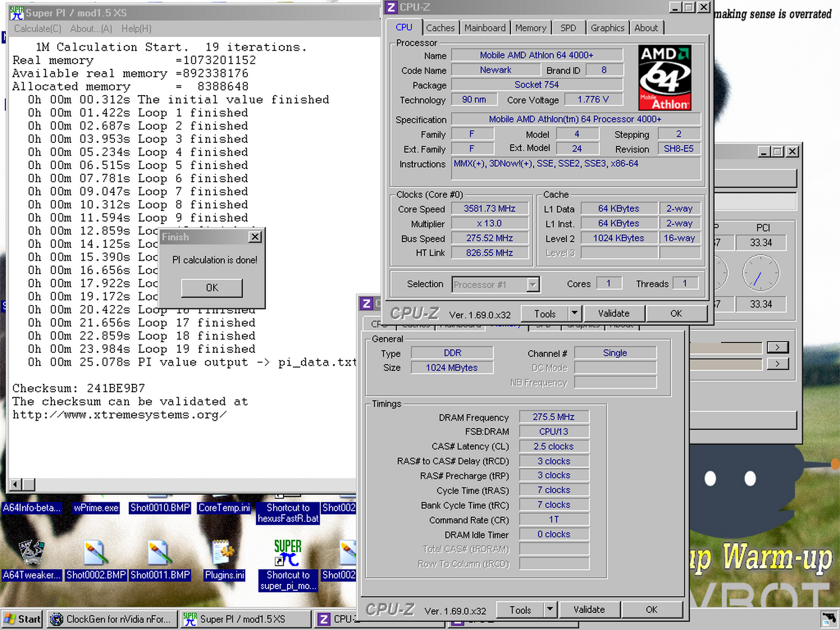The width and height of the screenshot is (840, 630).
Task: Click the Command Rate 1T value
Action: [x=554, y=519]
